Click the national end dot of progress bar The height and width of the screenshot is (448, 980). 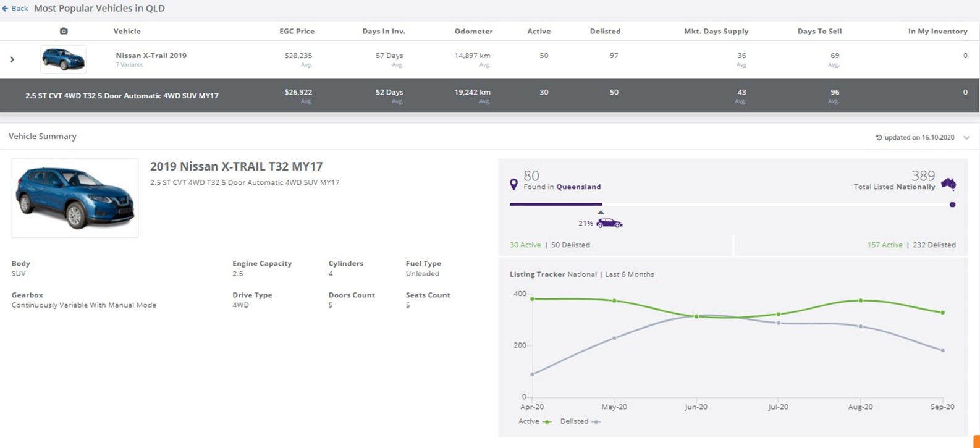click(952, 205)
